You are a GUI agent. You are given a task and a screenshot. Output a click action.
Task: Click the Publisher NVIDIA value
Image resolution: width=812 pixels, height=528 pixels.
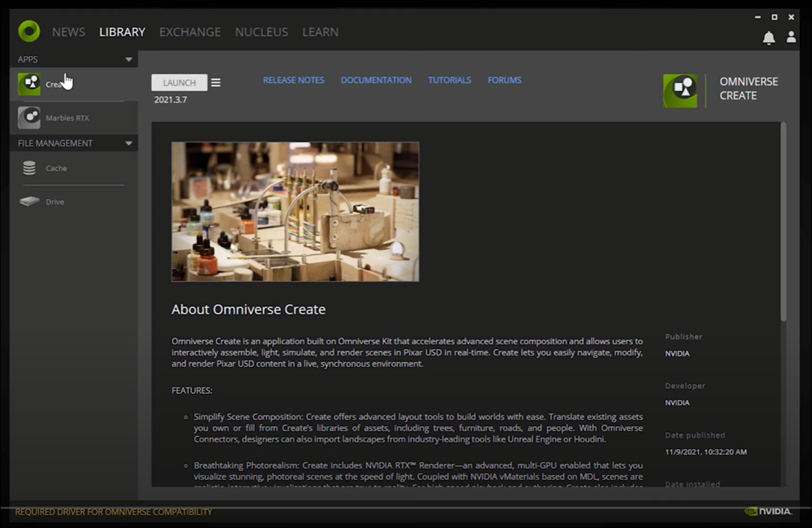[677, 354]
